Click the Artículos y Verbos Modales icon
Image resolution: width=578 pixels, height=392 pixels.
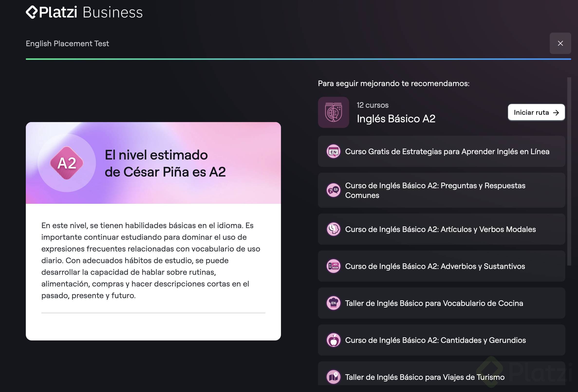333,229
